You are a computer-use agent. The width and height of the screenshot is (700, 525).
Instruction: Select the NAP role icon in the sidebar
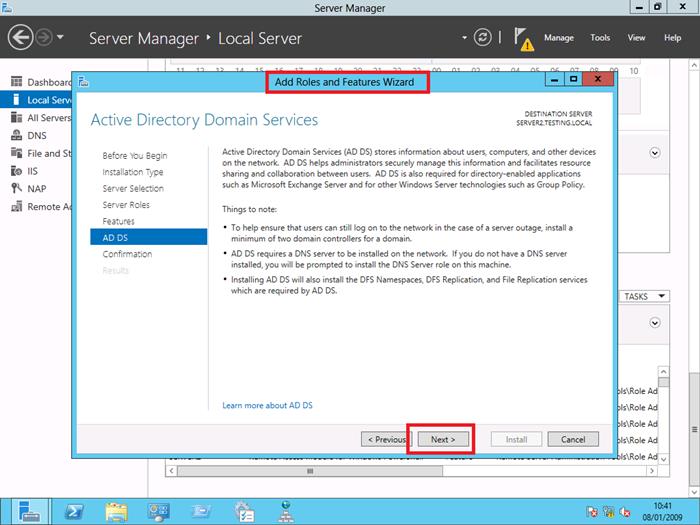coord(17,188)
